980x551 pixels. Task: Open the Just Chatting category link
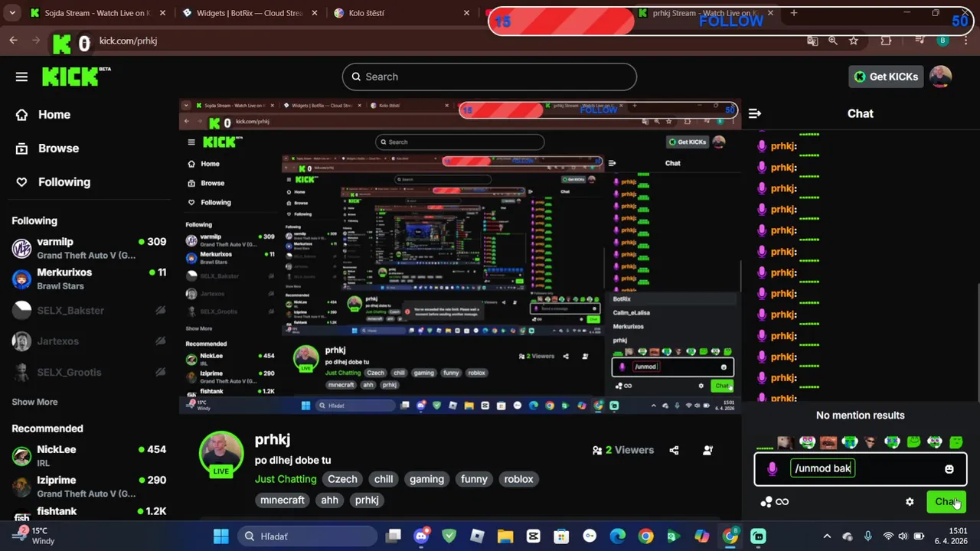point(286,479)
